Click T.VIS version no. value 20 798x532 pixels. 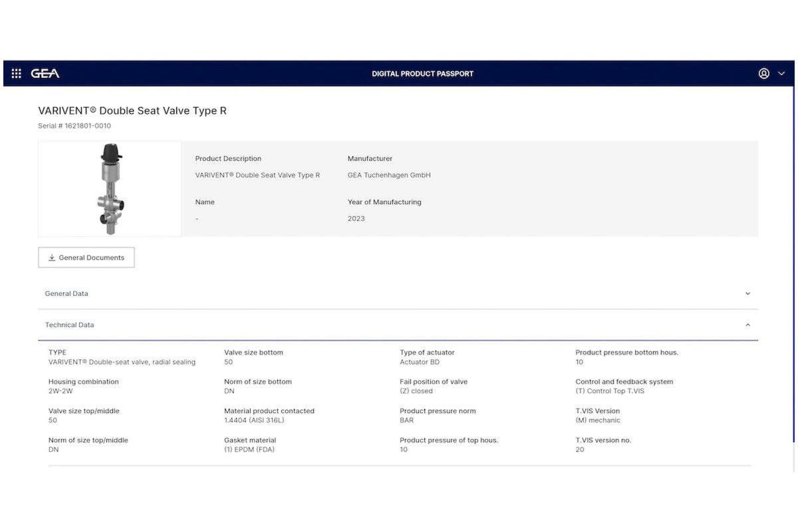point(580,450)
